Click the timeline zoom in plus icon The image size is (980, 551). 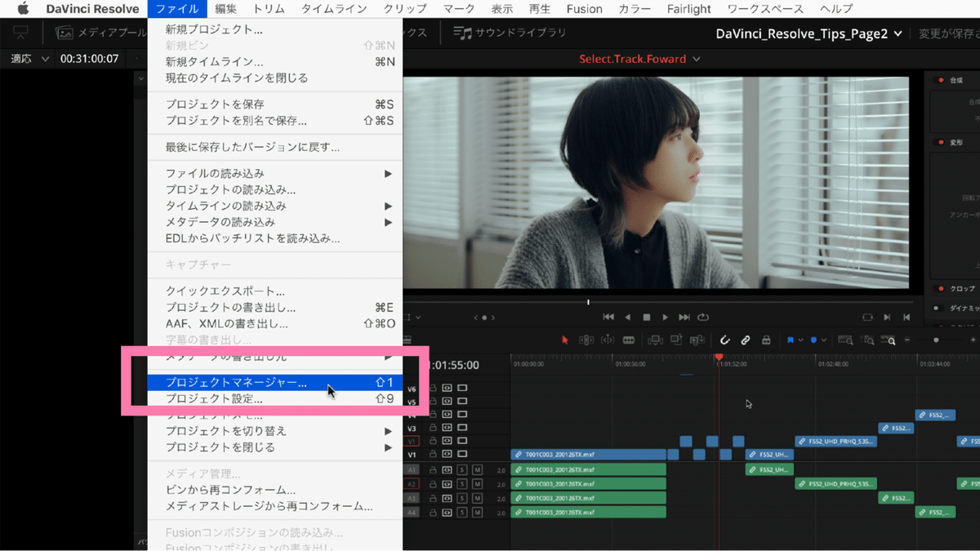[x=973, y=340]
